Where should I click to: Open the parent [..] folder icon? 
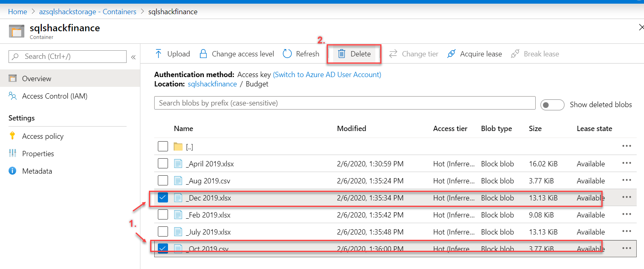(x=178, y=146)
